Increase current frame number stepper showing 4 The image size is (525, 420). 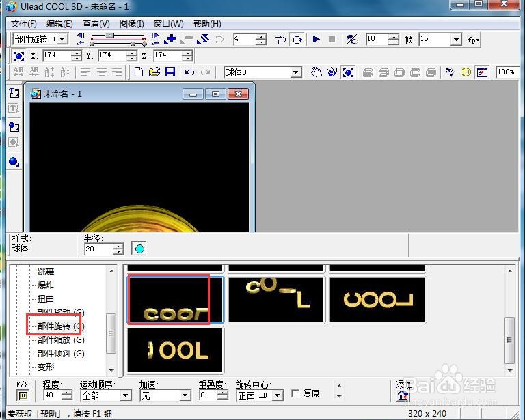pyautogui.click(x=261, y=36)
